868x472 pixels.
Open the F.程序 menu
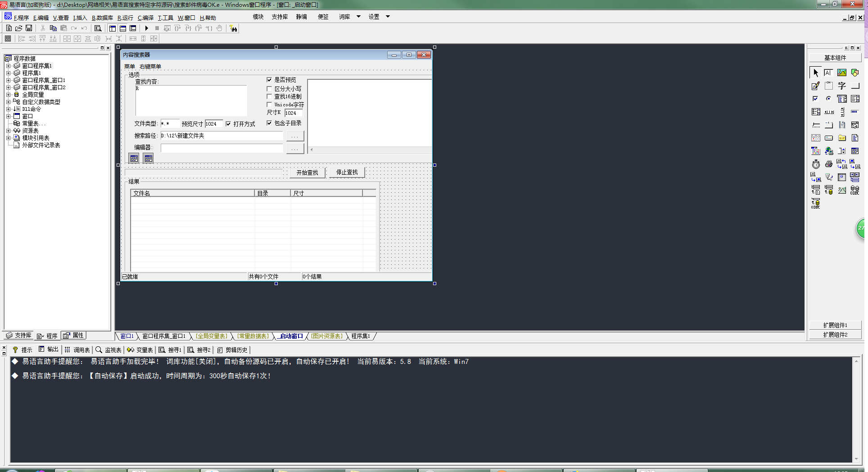click(x=21, y=18)
